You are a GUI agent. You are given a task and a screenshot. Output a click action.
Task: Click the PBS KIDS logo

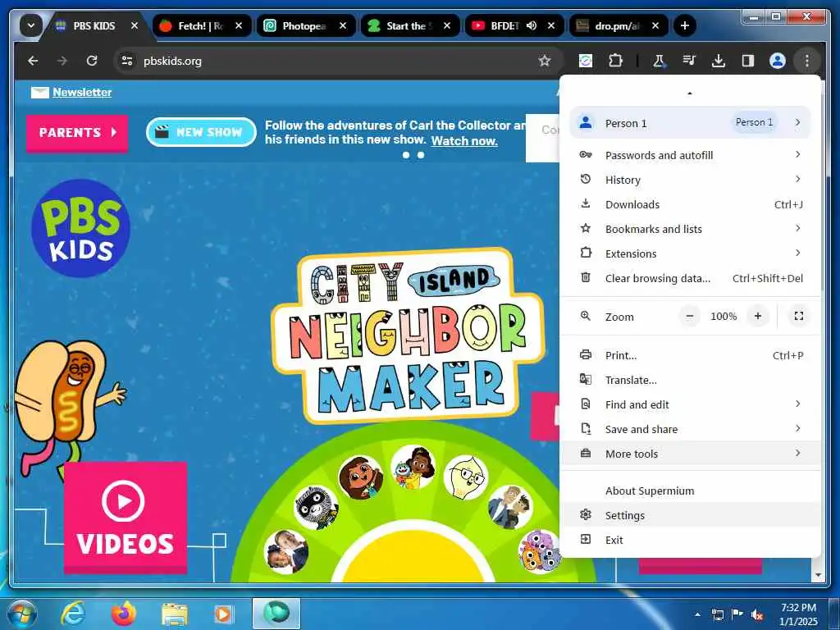(81, 228)
